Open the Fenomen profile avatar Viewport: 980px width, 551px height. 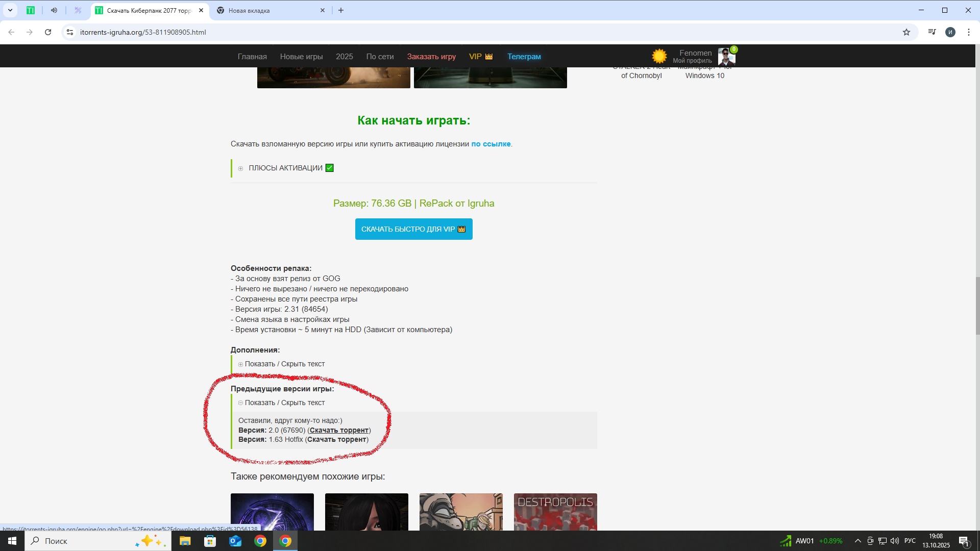726,56
